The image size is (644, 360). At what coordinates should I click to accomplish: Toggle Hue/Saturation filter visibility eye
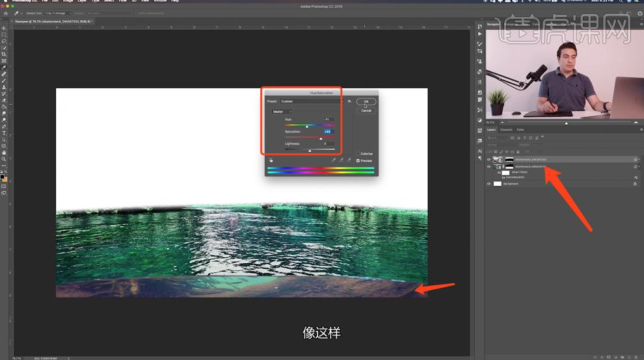(503, 178)
